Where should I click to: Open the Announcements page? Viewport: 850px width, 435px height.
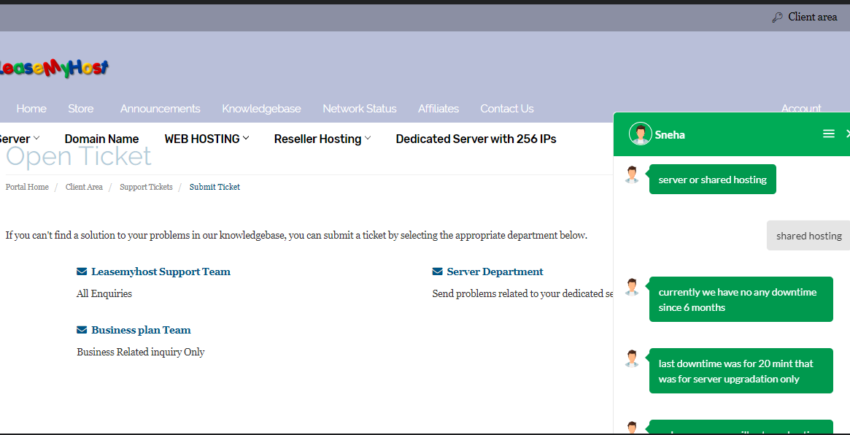[160, 108]
